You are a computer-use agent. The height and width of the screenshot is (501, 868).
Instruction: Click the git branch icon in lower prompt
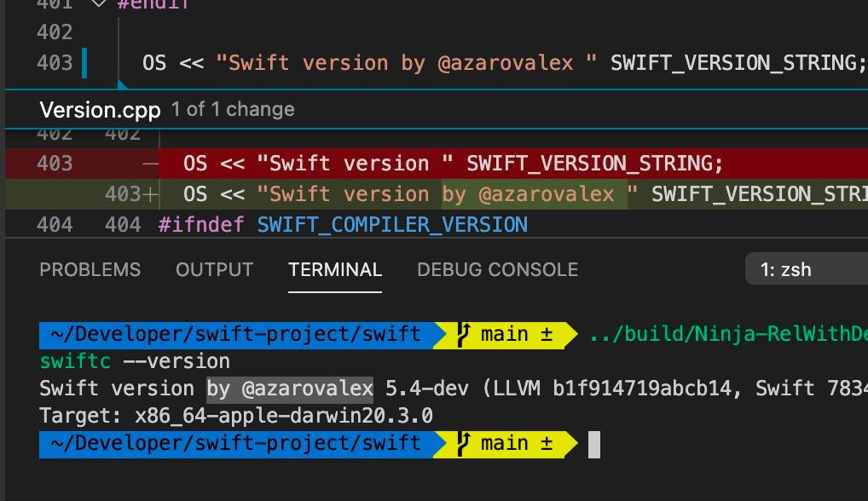(x=463, y=444)
